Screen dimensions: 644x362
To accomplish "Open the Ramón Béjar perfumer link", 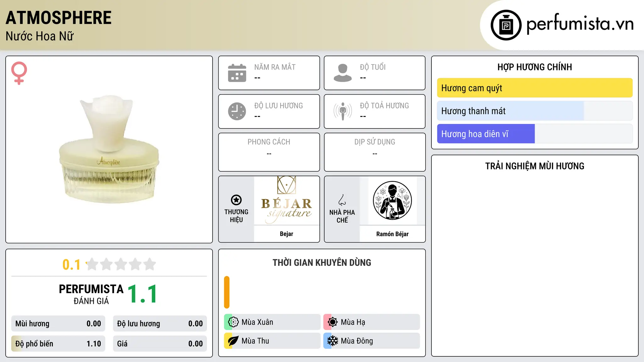I will click(392, 234).
